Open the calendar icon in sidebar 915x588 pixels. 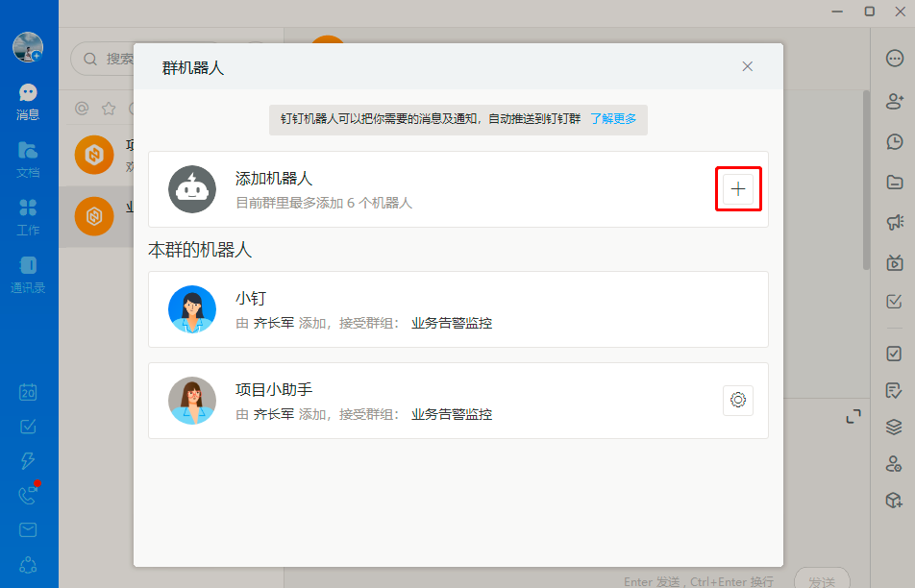coord(28,392)
